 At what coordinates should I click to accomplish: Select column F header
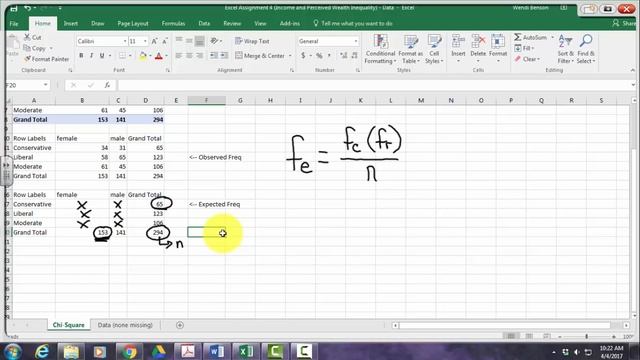coord(207,100)
